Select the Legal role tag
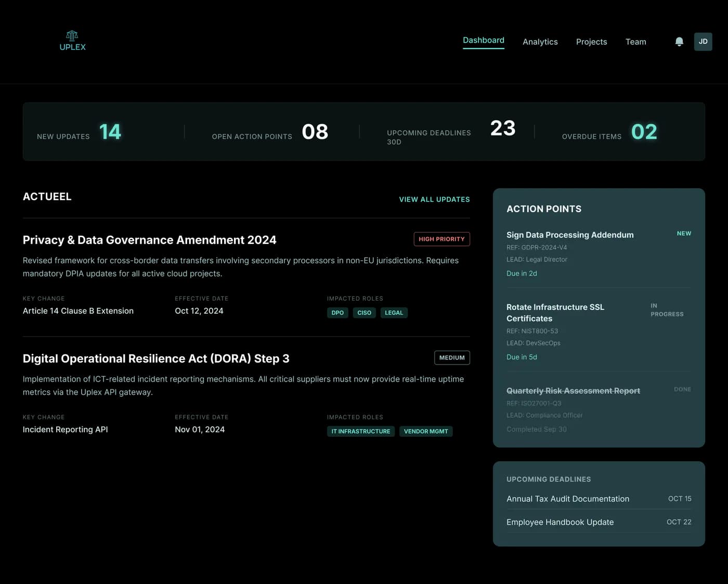Image resolution: width=728 pixels, height=584 pixels. [394, 313]
